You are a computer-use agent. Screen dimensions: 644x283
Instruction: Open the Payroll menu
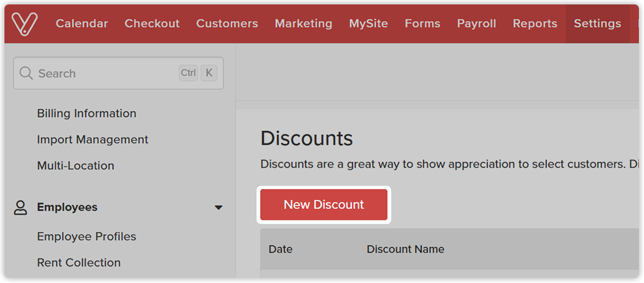pos(477,24)
